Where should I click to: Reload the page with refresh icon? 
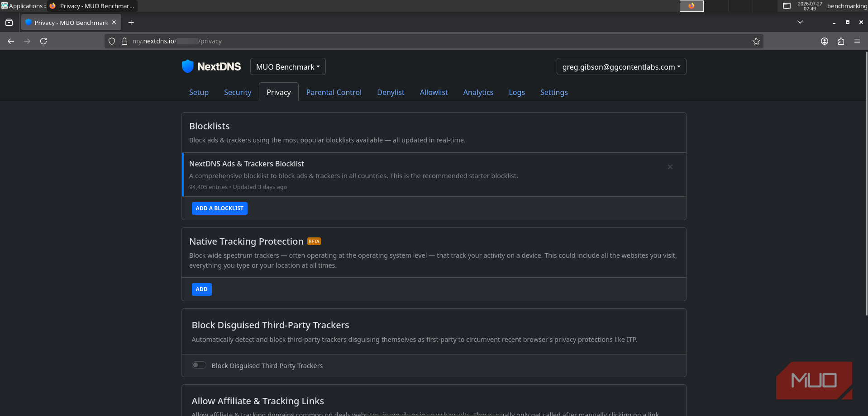click(43, 41)
